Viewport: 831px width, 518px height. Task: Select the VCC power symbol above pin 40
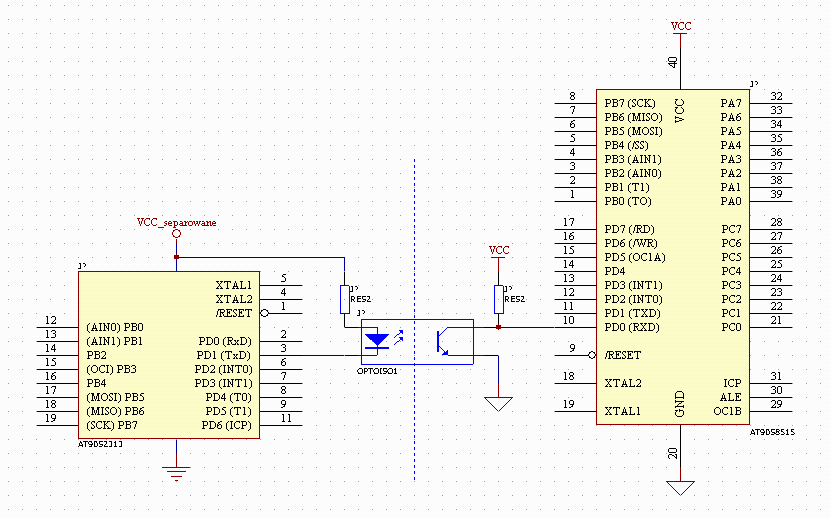tap(680, 30)
